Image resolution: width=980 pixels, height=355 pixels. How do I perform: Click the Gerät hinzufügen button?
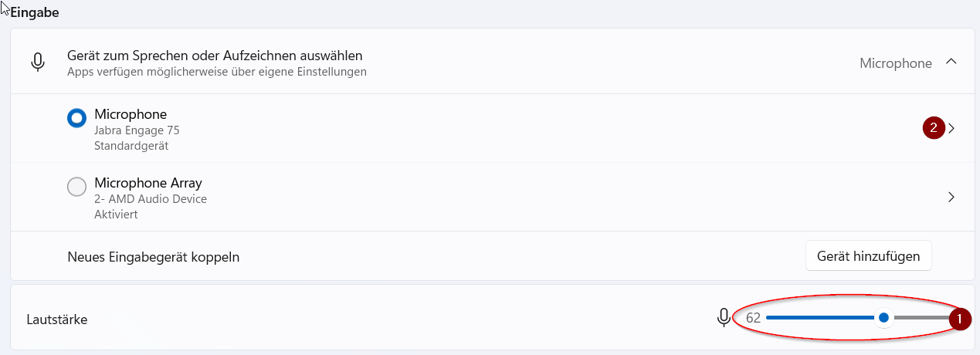pos(869,256)
